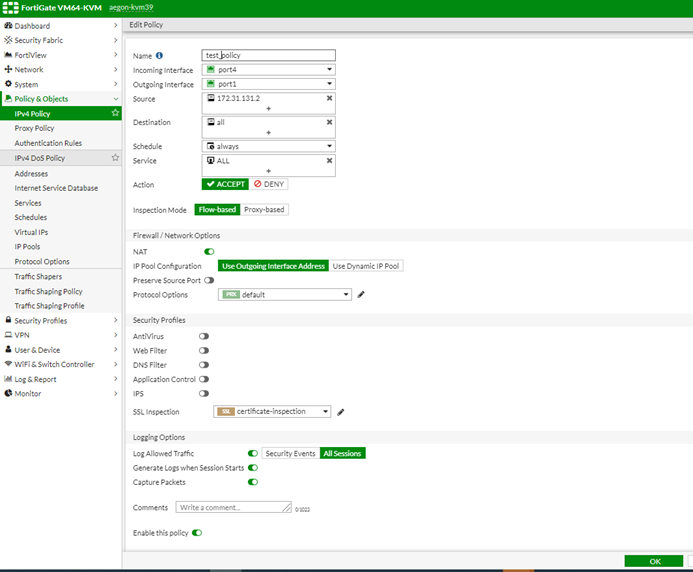The height and width of the screenshot is (572, 693).
Task: Click the policy Name input field
Action: tap(269, 55)
